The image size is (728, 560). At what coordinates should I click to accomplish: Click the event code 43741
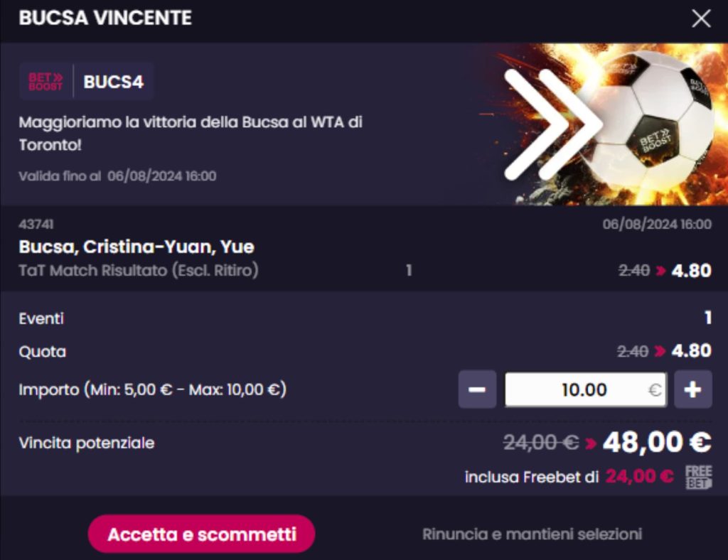tap(36, 224)
